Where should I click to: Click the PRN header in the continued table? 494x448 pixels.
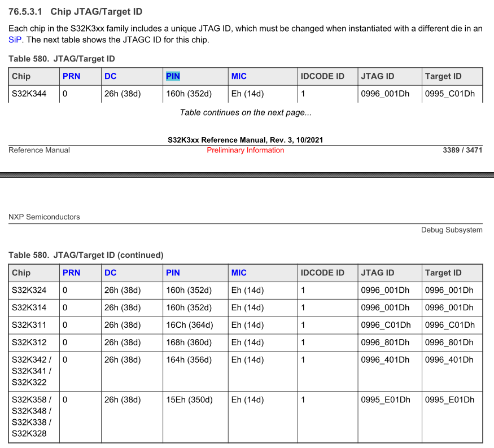coord(71,273)
